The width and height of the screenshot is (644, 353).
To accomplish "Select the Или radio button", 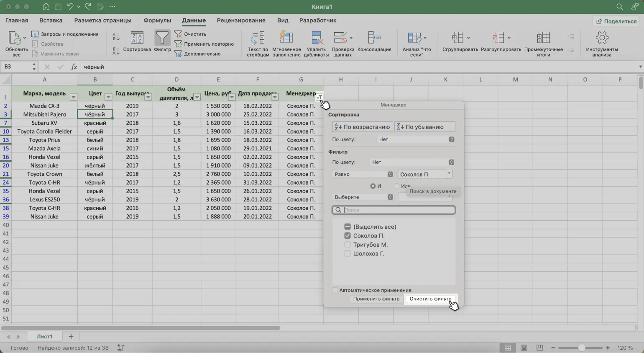I will (x=397, y=186).
